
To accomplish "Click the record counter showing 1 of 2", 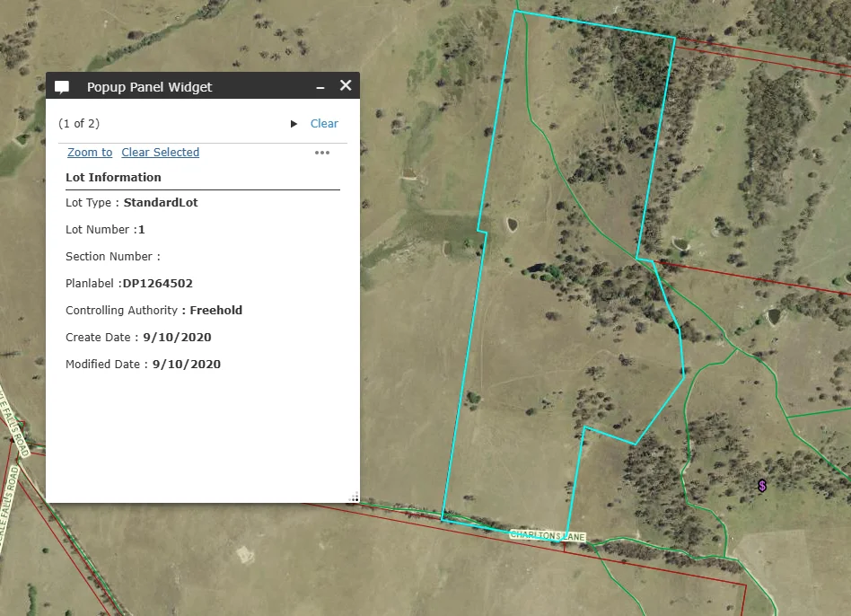I will coord(79,123).
